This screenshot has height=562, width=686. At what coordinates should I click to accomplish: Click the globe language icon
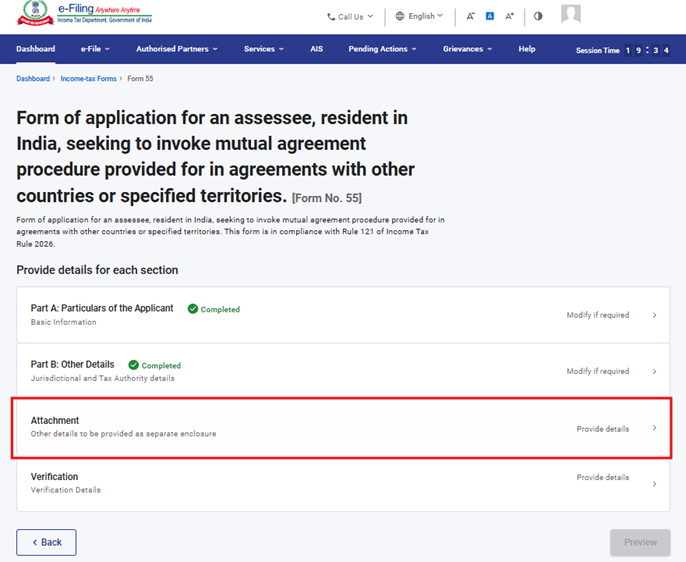click(x=400, y=16)
